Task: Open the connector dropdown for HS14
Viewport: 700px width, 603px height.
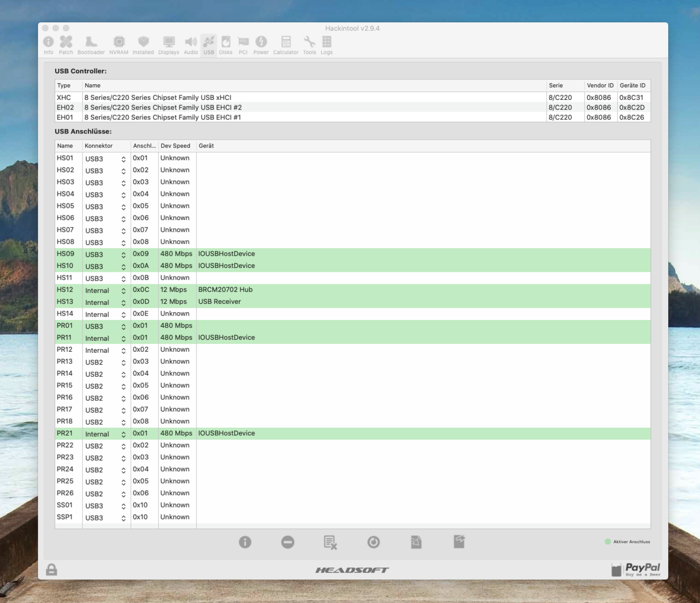Action: tap(106, 314)
